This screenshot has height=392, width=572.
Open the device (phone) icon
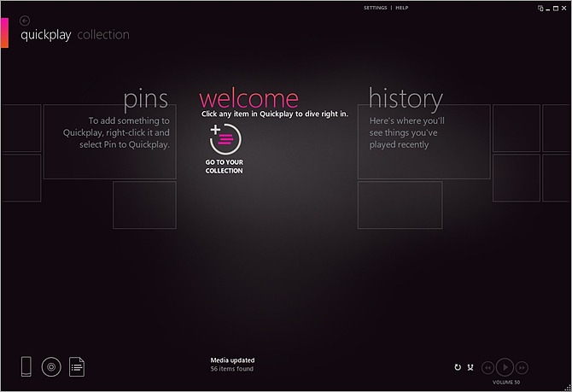point(26,366)
